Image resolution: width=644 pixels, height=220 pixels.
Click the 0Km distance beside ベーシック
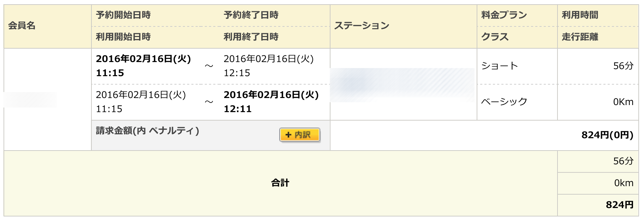point(623,102)
